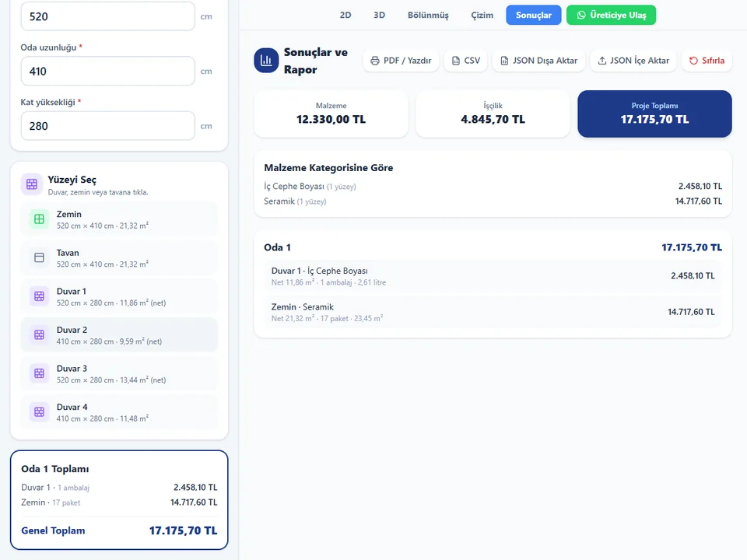Click the green Zemin surface icon

[39, 219]
